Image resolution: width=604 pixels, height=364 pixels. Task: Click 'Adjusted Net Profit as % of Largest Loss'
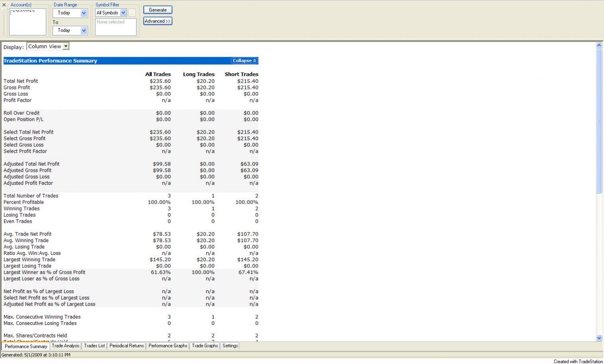tap(50, 304)
